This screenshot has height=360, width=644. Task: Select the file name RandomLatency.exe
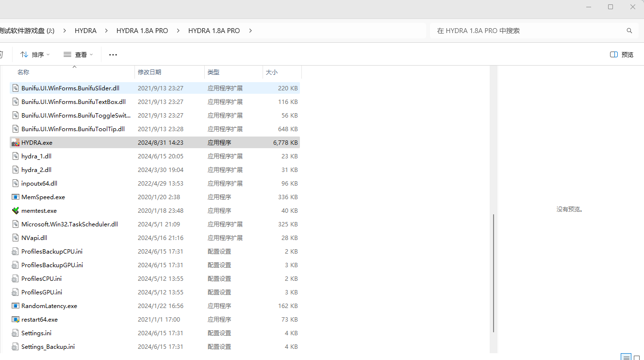click(49, 306)
